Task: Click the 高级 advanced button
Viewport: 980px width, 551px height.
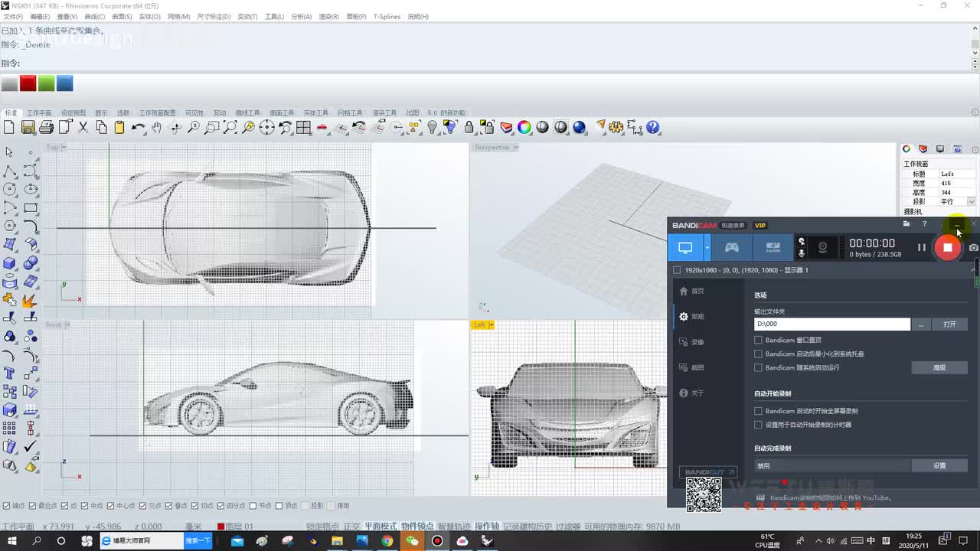Action: pyautogui.click(x=939, y=368)
